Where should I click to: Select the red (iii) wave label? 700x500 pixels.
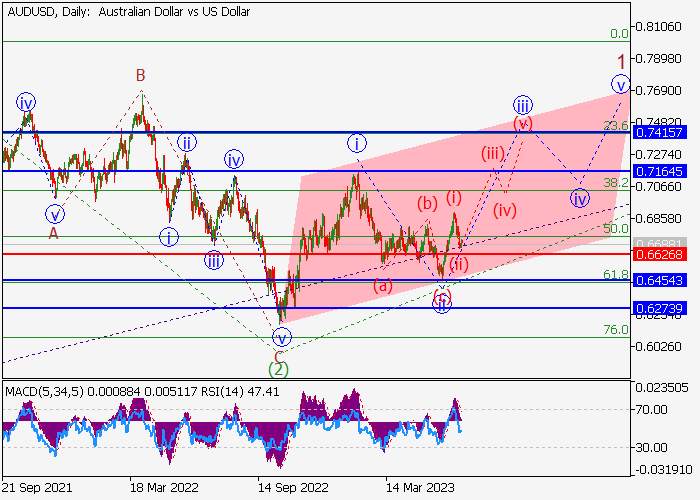pos(492,154)
